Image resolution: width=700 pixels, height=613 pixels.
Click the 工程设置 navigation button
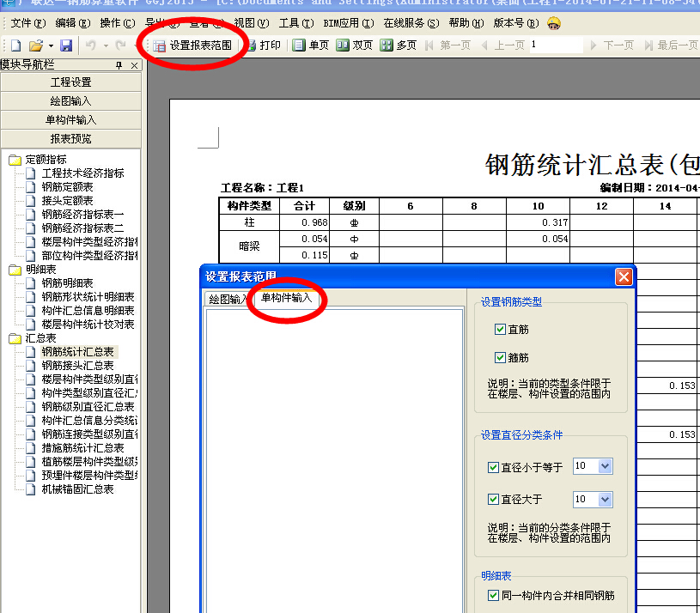pyautogui.click(x=71, y=82)
